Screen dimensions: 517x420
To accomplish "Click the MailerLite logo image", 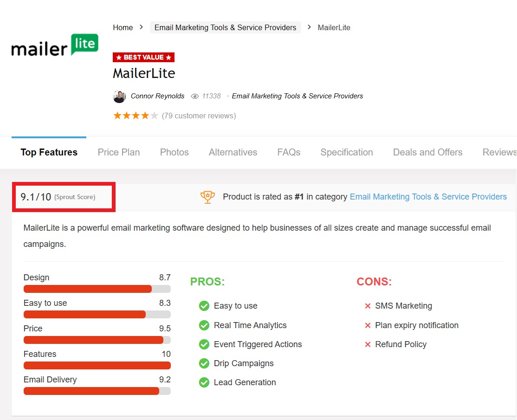I will (55, 45).
